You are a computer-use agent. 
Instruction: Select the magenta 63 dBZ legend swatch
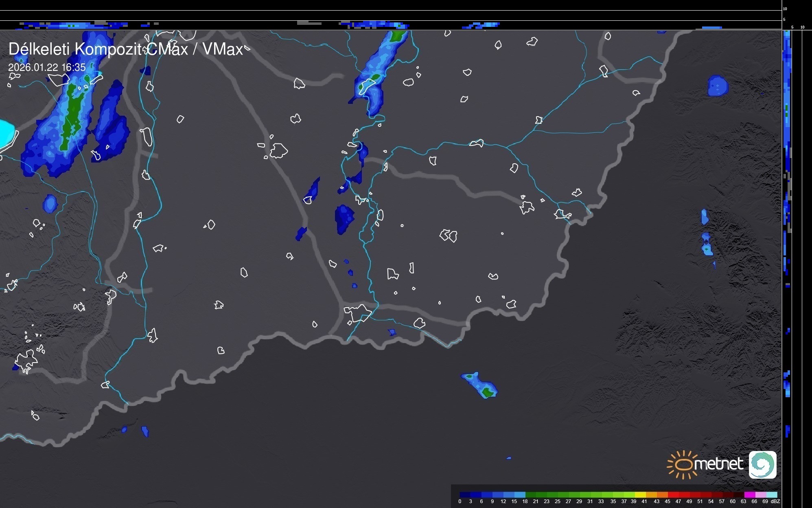pos(749,495)
